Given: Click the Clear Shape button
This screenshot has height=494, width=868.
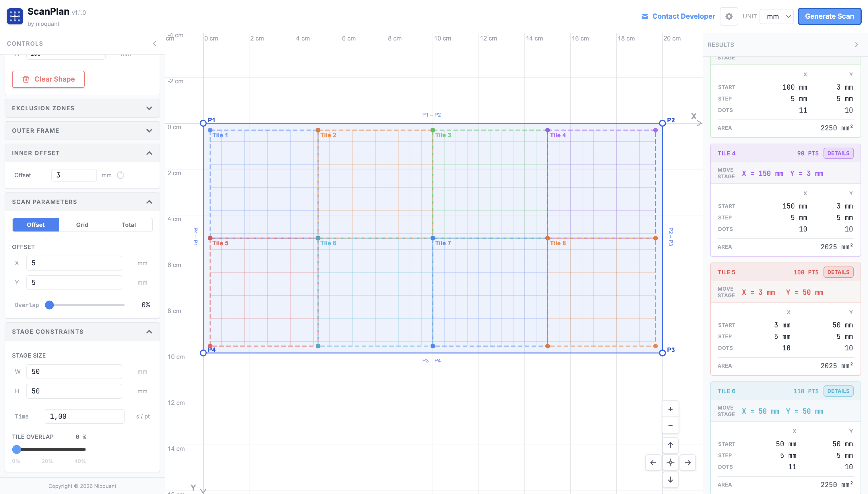Looking at the screenshot, I should tap(48, 79).
